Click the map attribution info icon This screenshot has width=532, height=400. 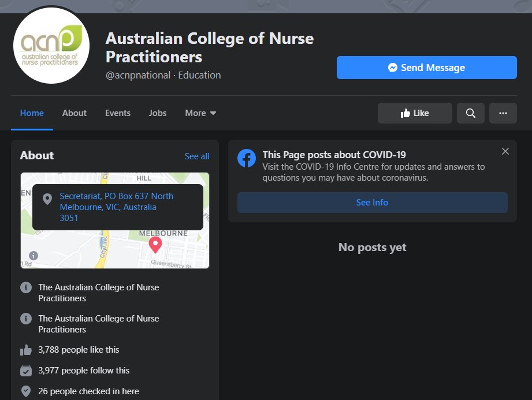34,255
